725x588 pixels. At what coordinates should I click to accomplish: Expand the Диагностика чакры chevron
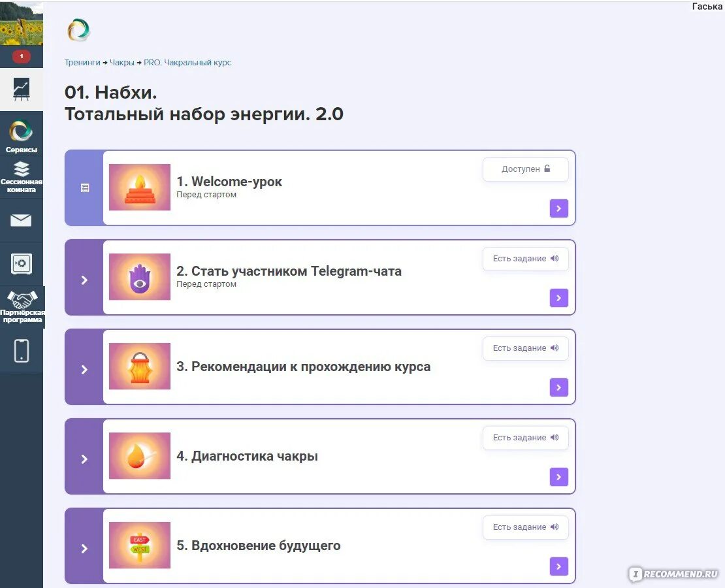coord(84,459)
